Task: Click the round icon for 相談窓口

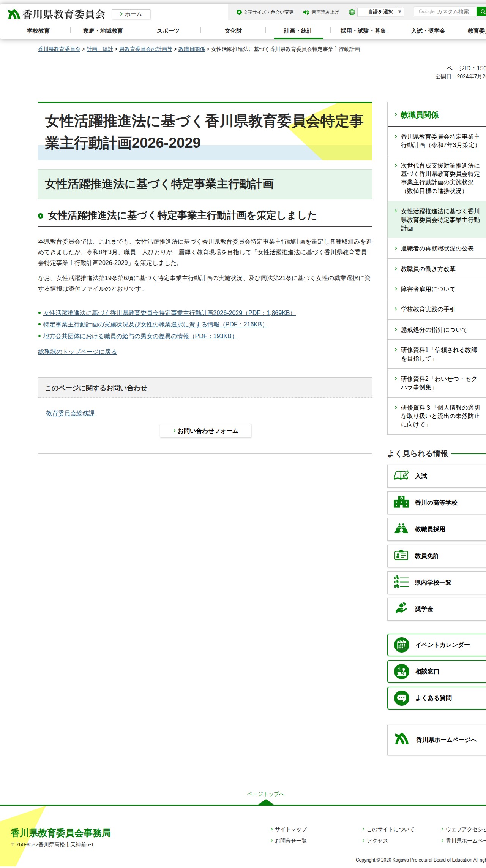Action: 402,672
